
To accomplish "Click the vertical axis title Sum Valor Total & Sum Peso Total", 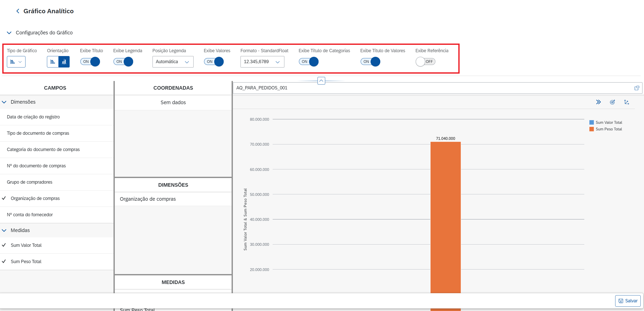I will point(245,220).
